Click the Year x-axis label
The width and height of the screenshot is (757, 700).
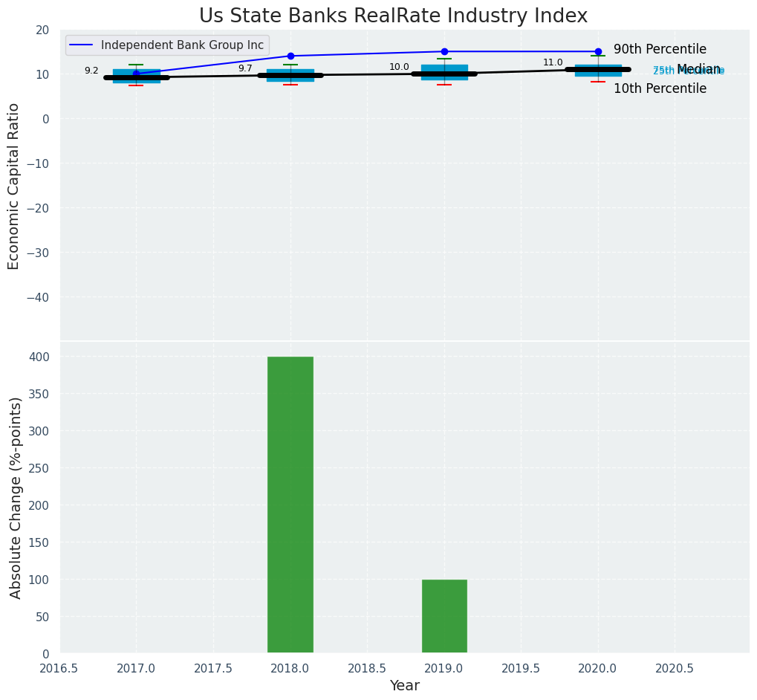[x=405, y=686]
